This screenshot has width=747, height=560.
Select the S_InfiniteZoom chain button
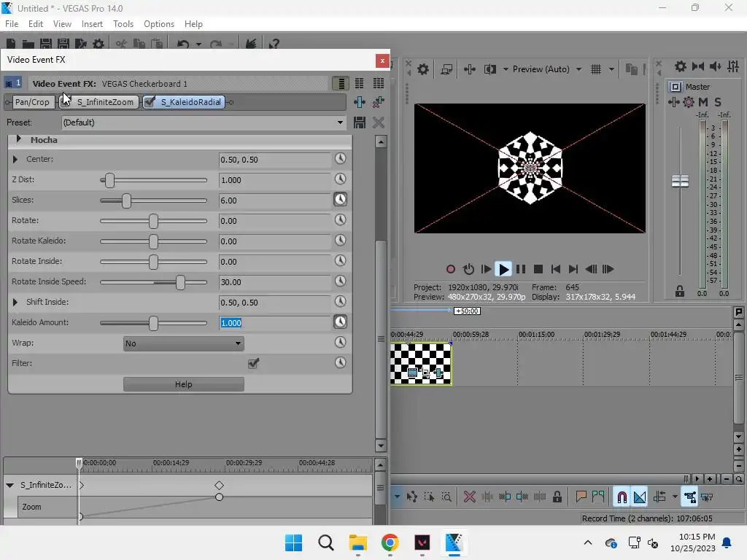click(x=99, y=102)
